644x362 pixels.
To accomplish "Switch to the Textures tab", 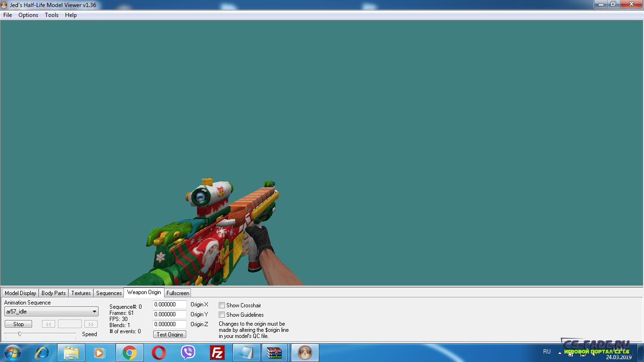I will coord(81,293).
